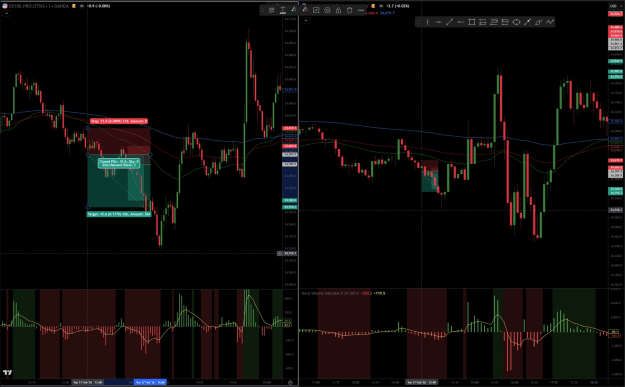625x387 pixels.
Task: Select the vertical line drawing tool
Action: pos(427,22)
